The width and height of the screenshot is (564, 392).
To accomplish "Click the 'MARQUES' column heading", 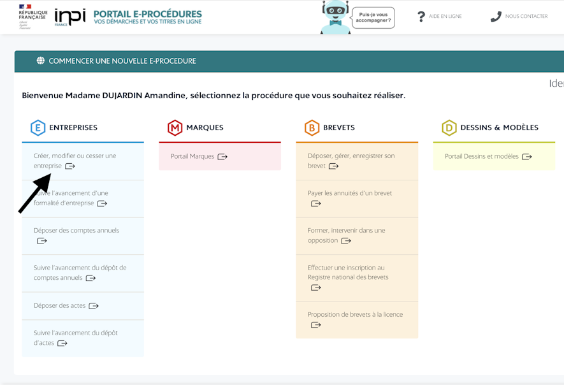I will click(x=205, y=127).
